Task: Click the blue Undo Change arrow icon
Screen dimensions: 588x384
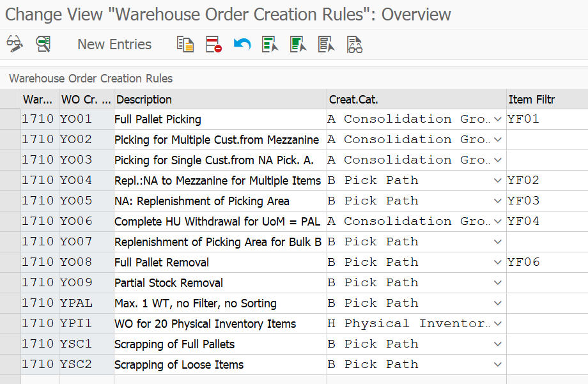Action: click(x=242, y=44)
